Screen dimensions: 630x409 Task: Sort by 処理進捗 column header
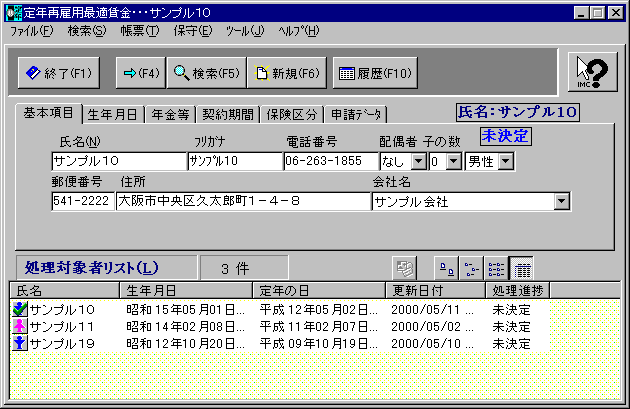(x=518, y=290)
